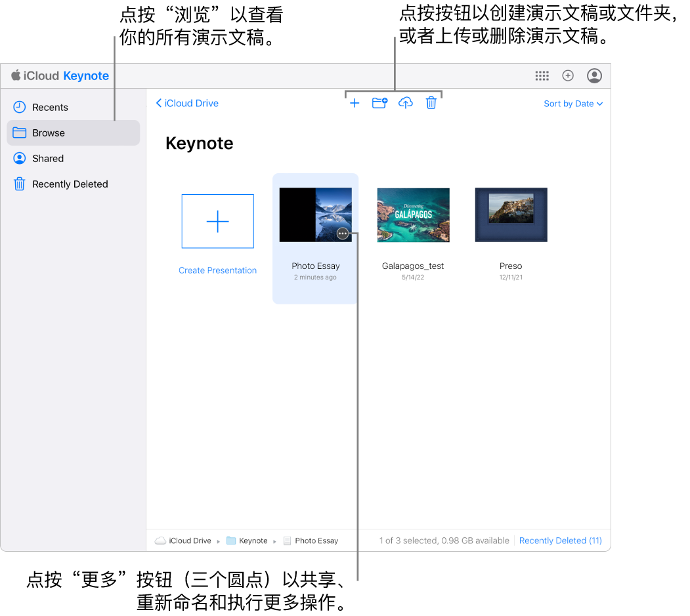Select the Photo Essay thumbnail

point(316,215)
